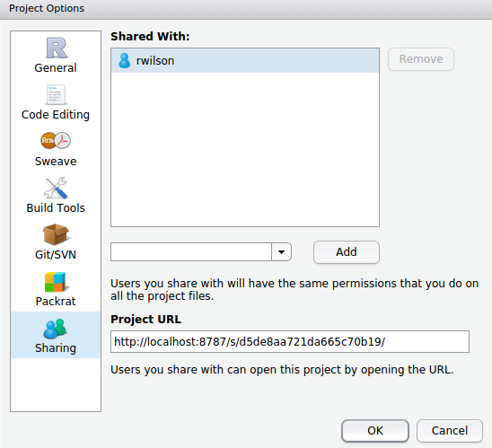Click the Build Tools text label
The height and width of the screenshot is (448, 492).
pyautogui.click(x=56, y=208)
